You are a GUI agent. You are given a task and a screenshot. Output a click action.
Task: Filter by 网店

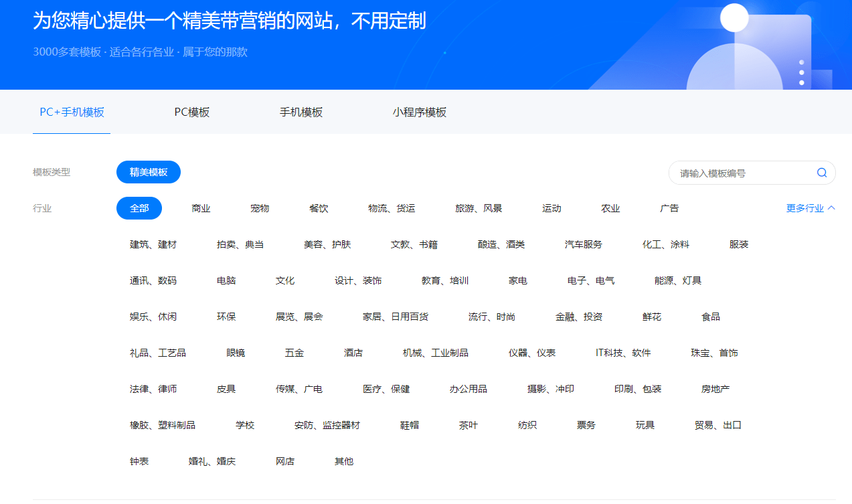(x=285, y=461)
